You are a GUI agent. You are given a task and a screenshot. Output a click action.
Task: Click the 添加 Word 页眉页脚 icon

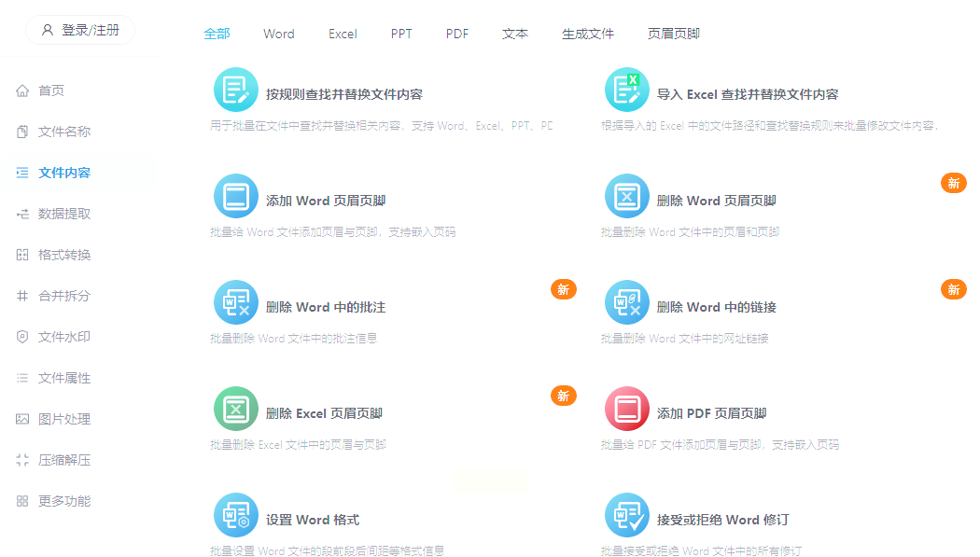[x=235, y=196]
